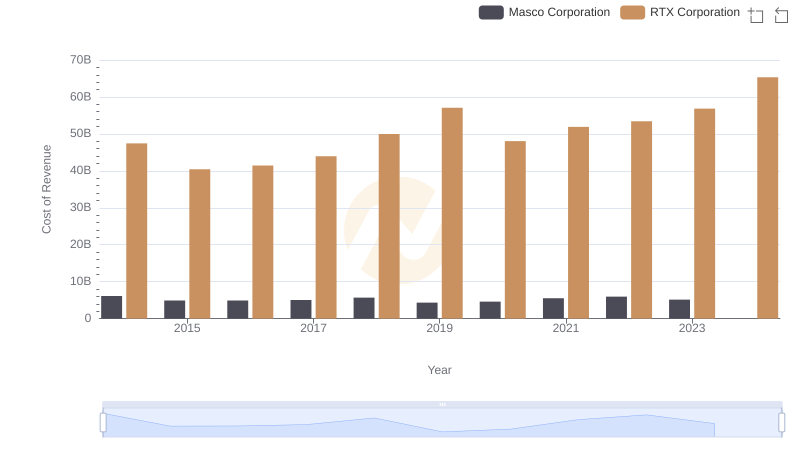Screen dimensions: 800x461
Task: Click the Masco Corporation dark legend swatch
Action: click(x=491, y=12)
